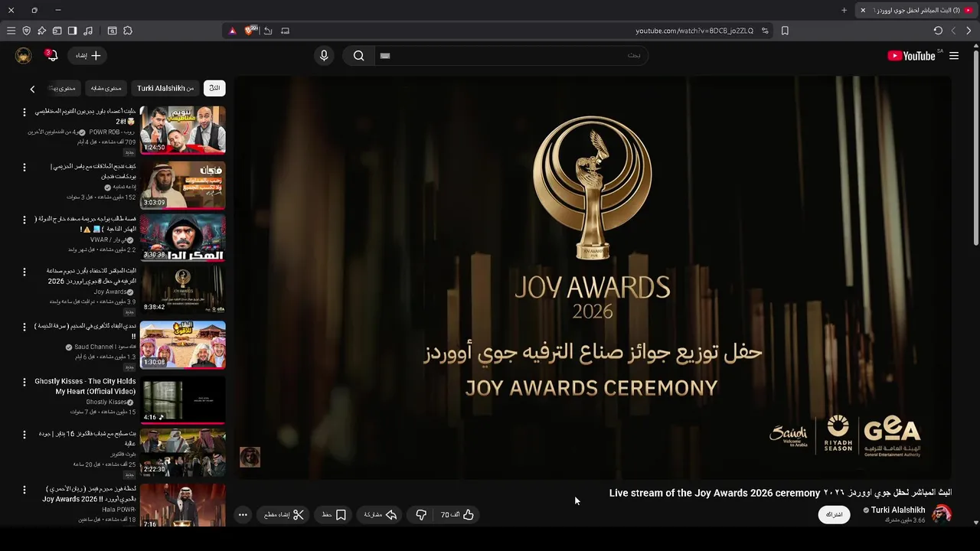Open options menu for the POWR ROB video
Viewport: 980px width, 551px height.
point(24,112)
